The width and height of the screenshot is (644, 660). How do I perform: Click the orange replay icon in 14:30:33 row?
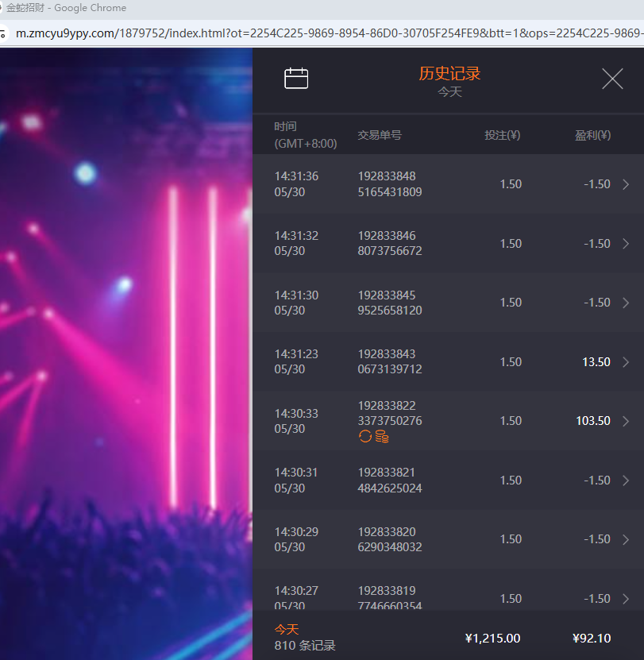point(365,436)
